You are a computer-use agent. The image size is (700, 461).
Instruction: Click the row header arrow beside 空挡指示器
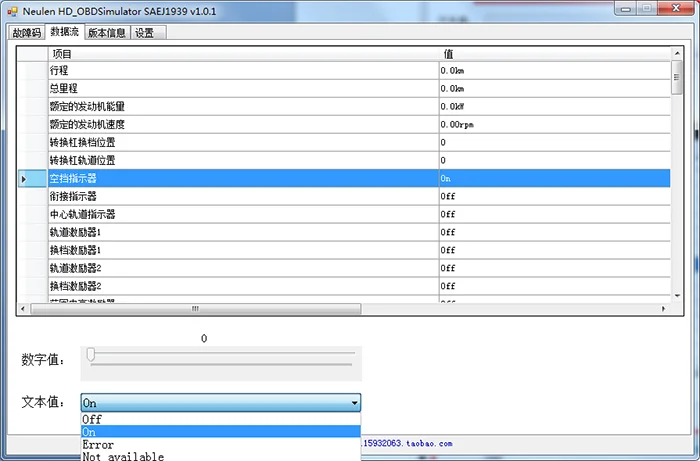33,179
